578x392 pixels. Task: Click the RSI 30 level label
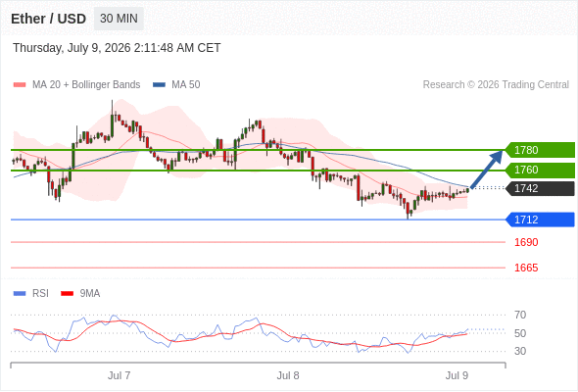tap(520, 351)
